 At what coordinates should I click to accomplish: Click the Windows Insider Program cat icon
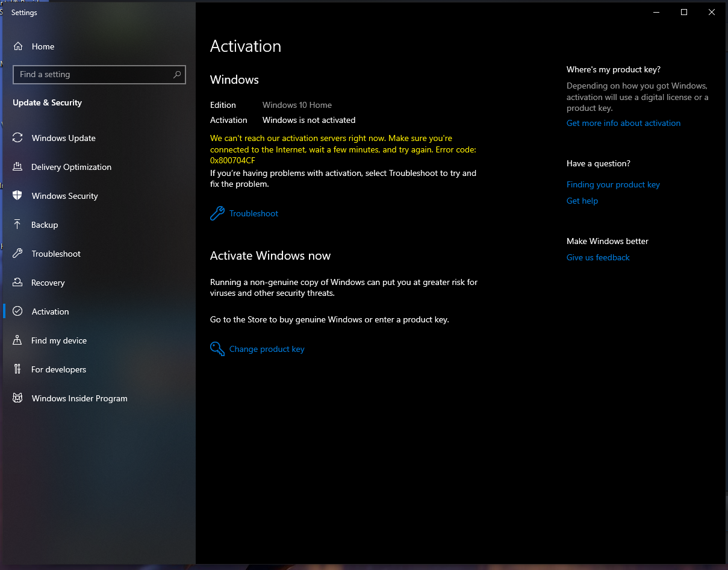[18, 398]
